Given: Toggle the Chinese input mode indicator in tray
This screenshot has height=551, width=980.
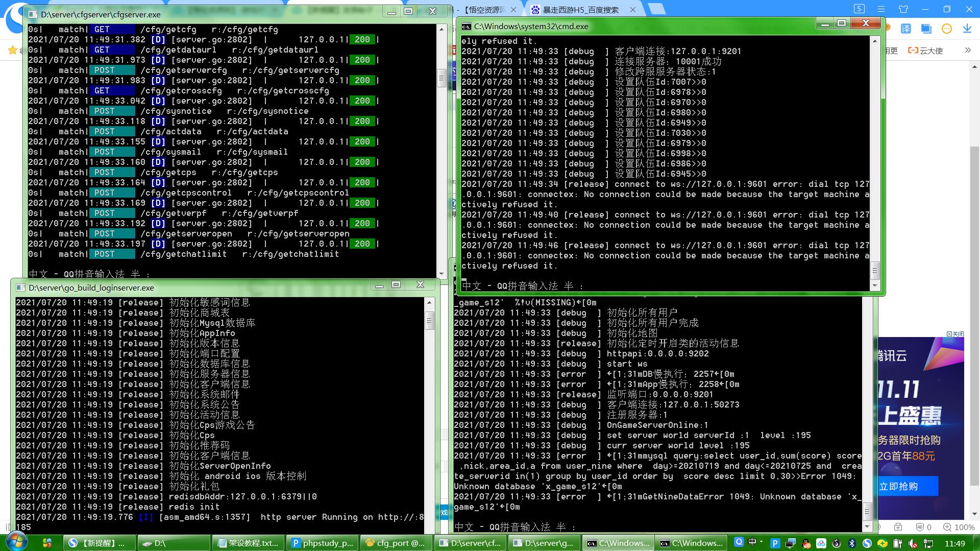Looking at the screenshot, I should [x=752, y=542].
